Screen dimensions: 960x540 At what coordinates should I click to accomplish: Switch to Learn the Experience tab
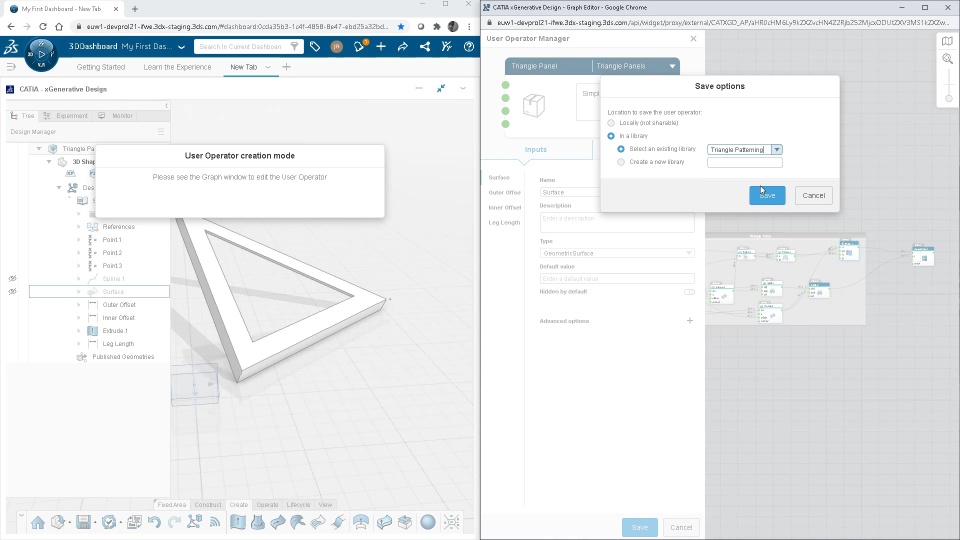click(178, 67)
